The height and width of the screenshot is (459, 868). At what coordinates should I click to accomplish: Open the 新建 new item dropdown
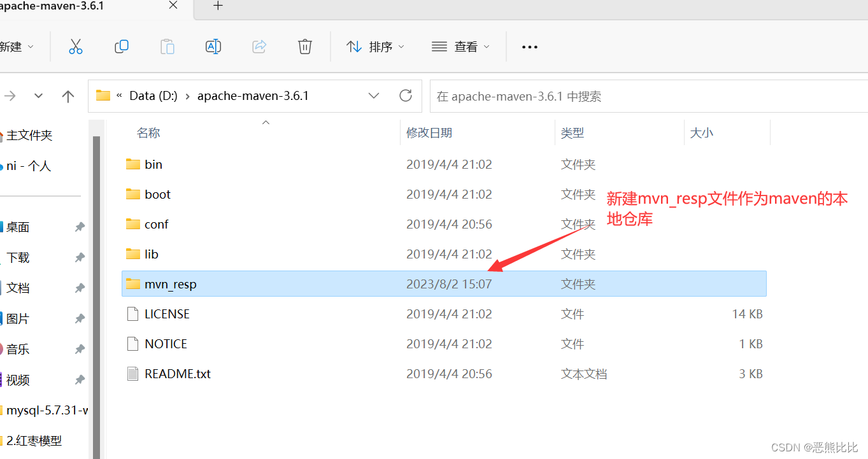pos(17,47)
